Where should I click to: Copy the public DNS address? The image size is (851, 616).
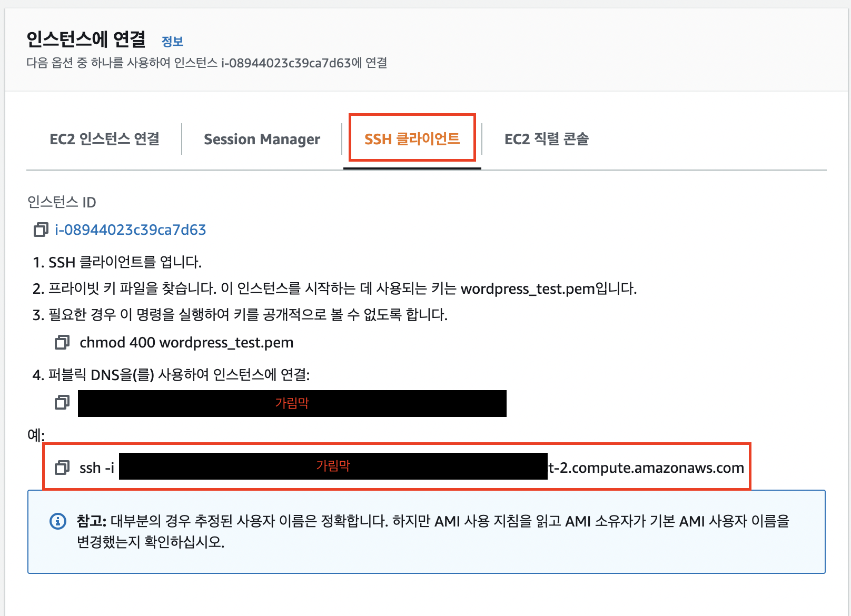tap(62, 403)
